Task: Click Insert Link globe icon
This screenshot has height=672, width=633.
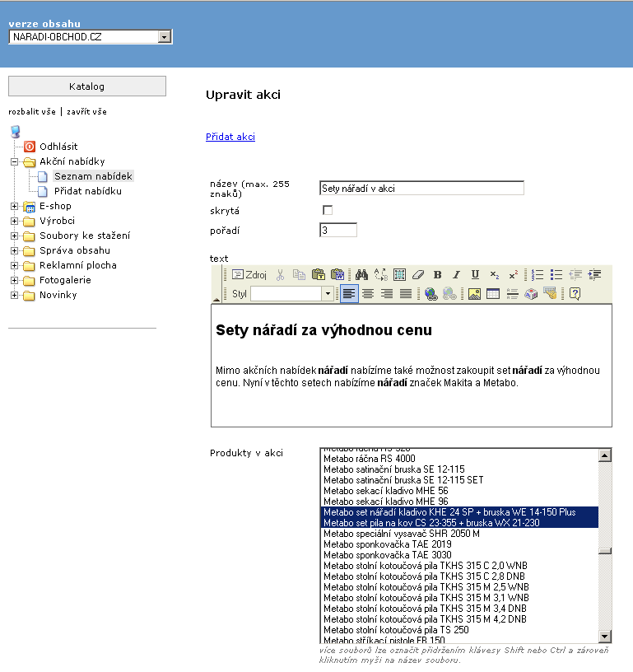Action: [x=431, y=293]
